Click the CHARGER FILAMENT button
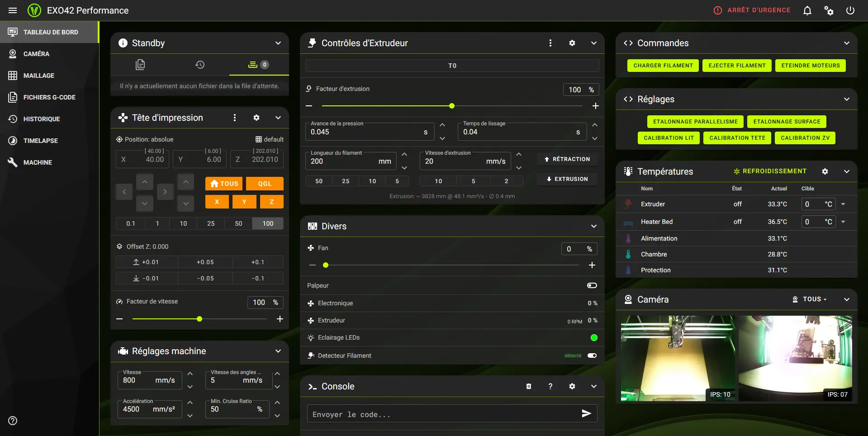 [x=663, y=66]
